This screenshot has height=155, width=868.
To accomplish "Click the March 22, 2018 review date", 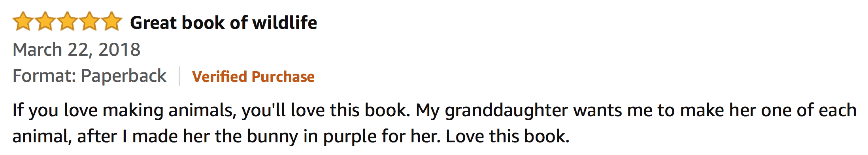I will [77, 50].
